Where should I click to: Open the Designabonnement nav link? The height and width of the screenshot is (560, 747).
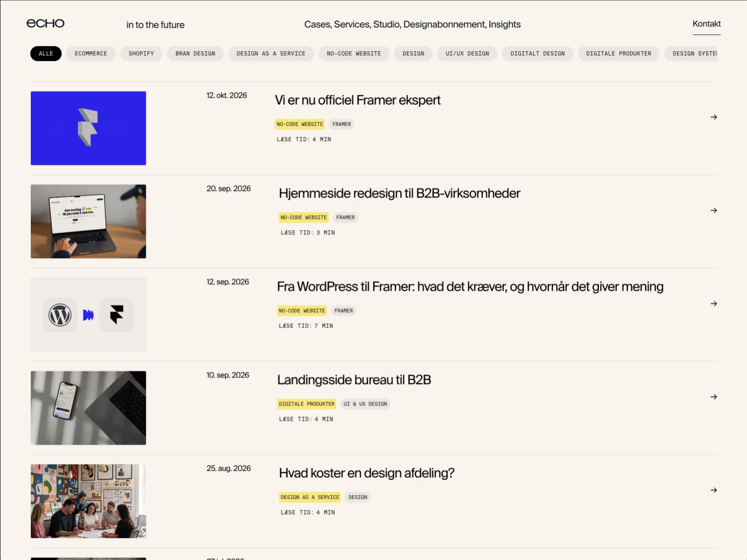[x=444, y=24]
